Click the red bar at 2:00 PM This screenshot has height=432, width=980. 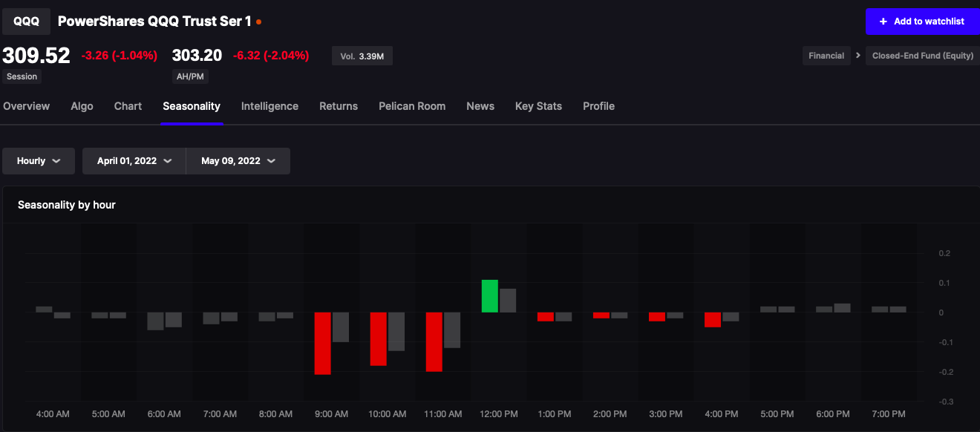(601, 315)
